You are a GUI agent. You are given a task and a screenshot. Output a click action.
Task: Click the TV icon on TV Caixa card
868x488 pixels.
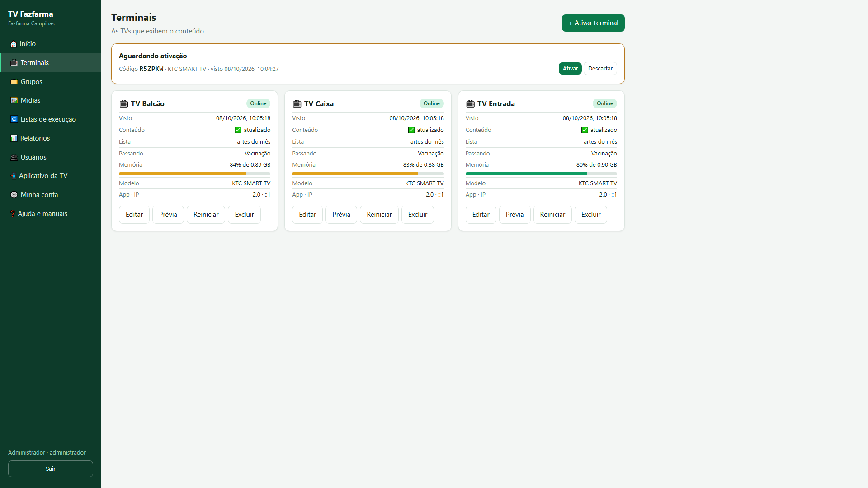297,103
